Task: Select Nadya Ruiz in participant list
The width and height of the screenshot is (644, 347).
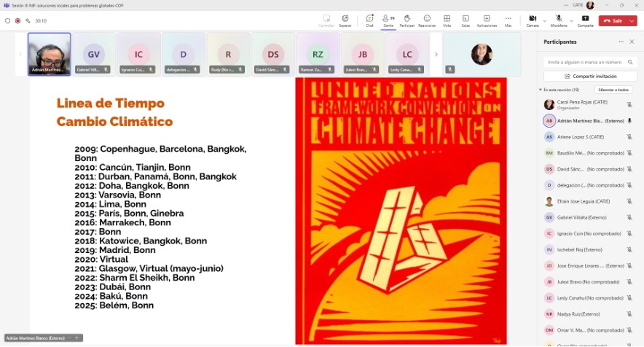Action: 587,314
